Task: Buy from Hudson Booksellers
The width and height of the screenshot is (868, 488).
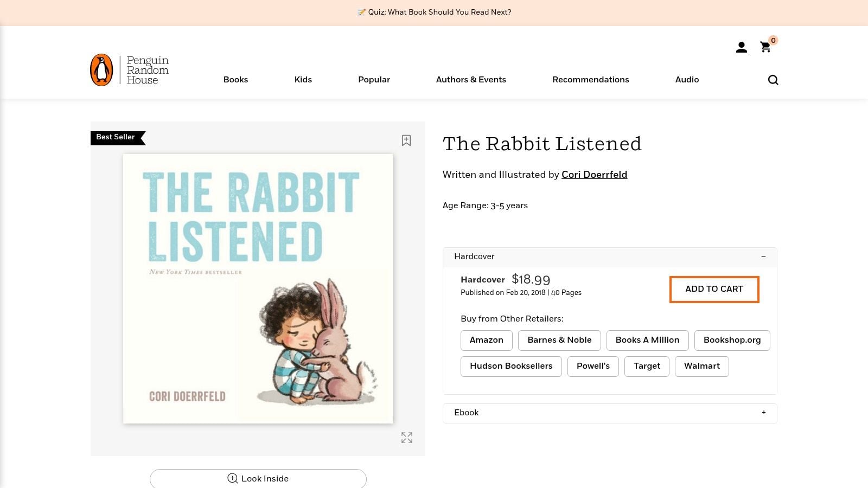Action: coord(511,367)
